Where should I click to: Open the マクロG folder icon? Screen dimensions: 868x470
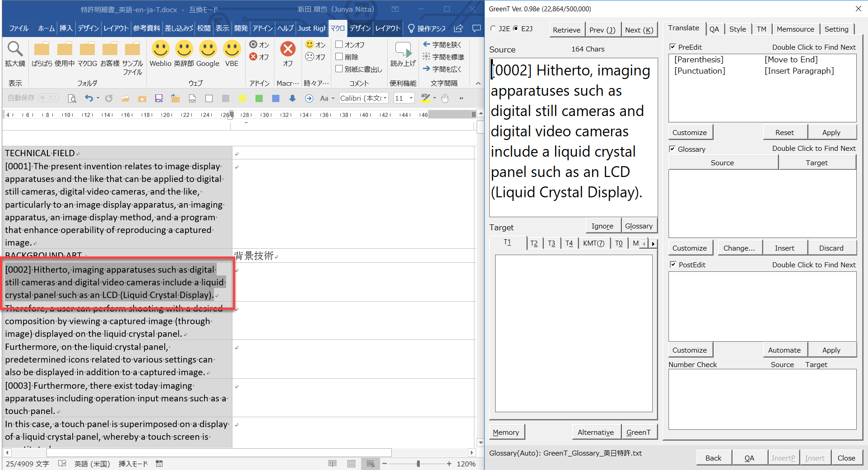pos(87,50)
